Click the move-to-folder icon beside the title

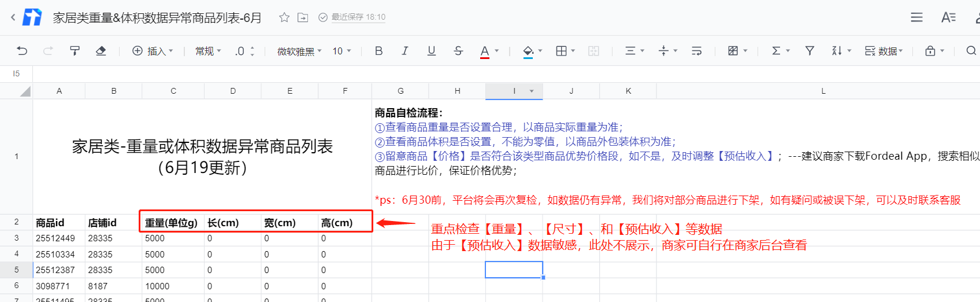coord(303,17)
